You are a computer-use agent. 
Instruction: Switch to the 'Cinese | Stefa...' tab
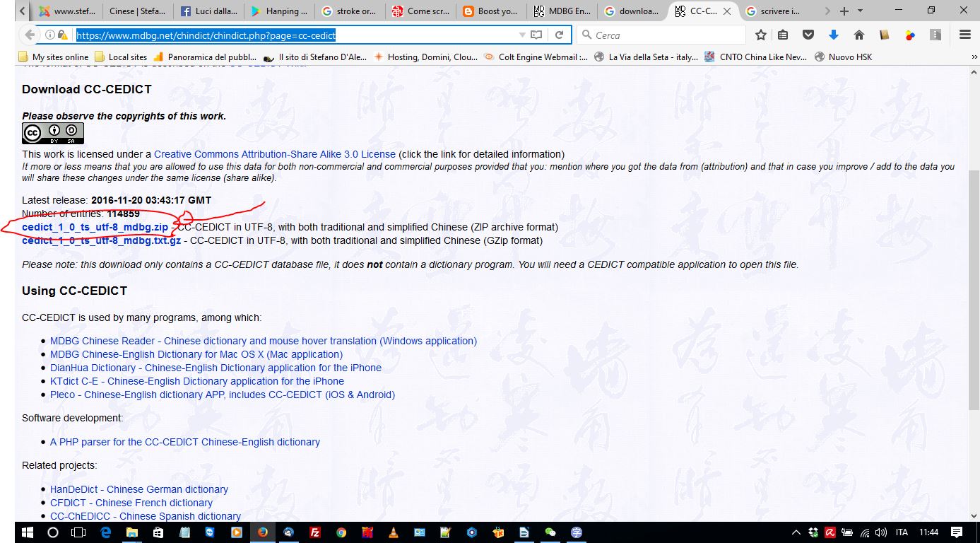(x=138, y=11)
